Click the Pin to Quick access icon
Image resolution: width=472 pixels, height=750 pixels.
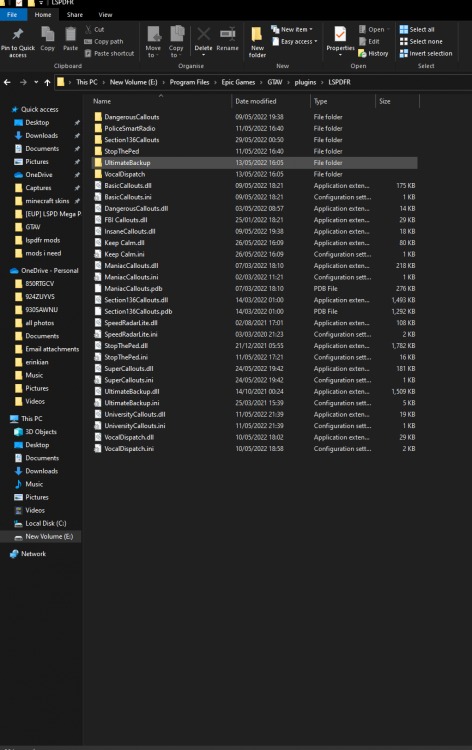(18, 34)
